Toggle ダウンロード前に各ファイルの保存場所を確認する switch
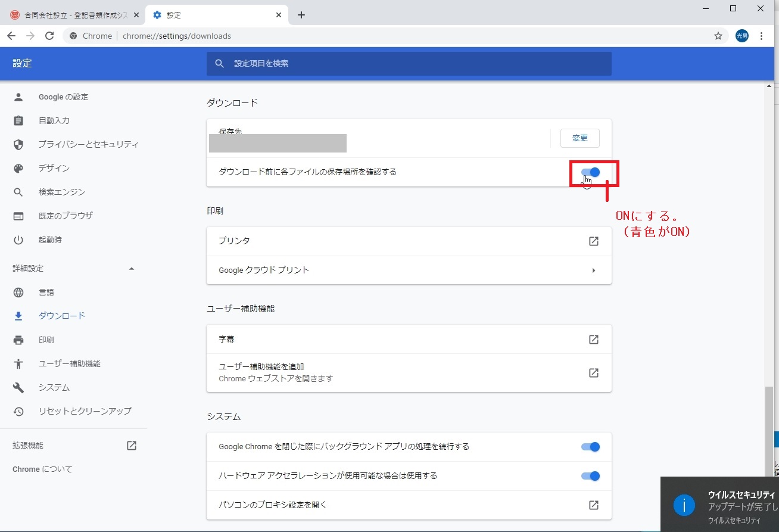Screen dimensions: 779x532 pyautogui.click(x=590, y=172)
